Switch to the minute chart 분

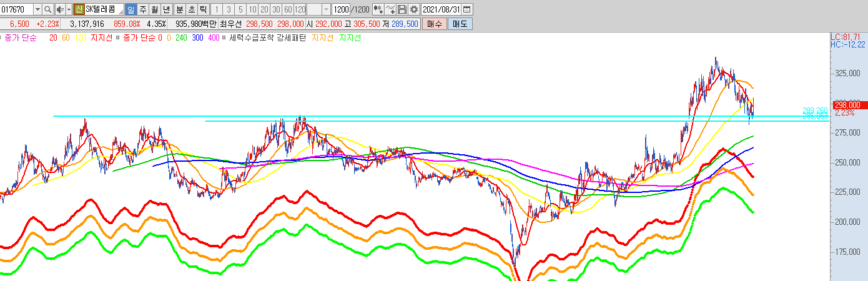pos(180,9)
